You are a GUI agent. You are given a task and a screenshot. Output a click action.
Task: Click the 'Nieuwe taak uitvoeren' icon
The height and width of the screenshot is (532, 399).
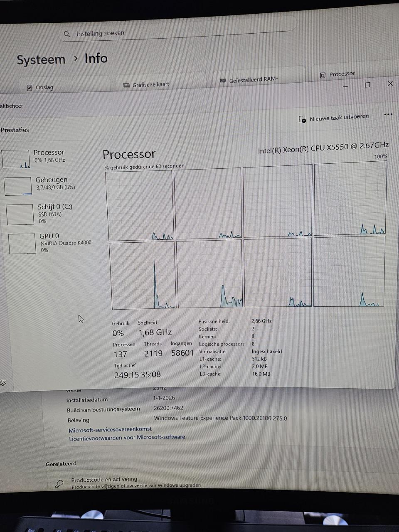302,119
